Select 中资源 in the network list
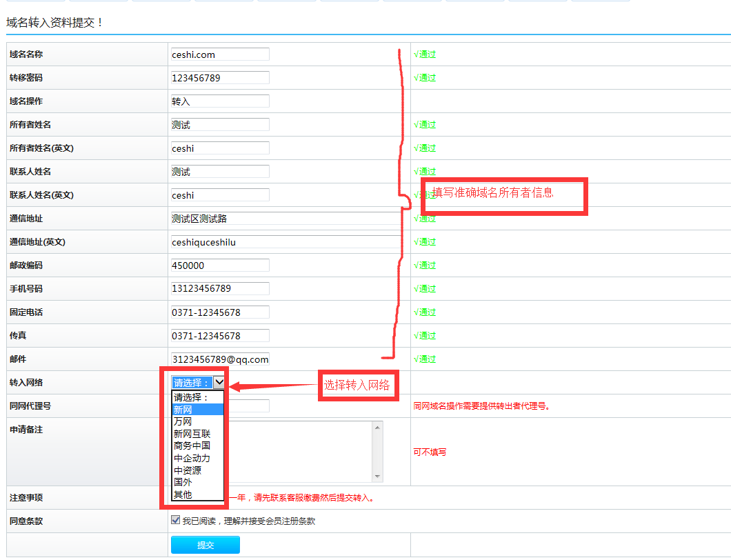 [x=197, y=470]
